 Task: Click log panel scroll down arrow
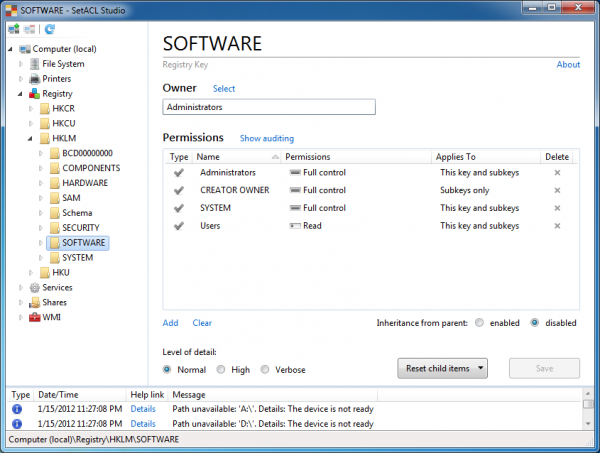tap(588, 424)
